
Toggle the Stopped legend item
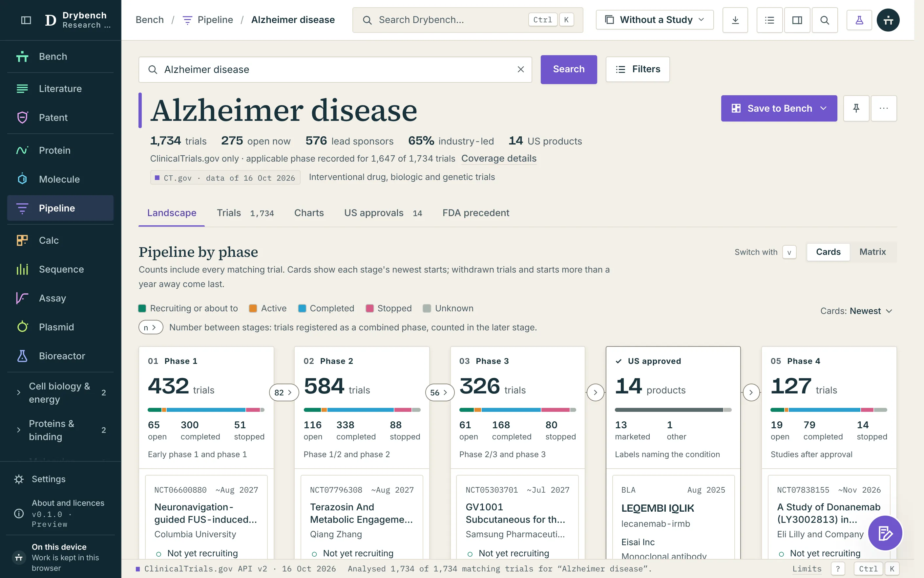[389, 308]
